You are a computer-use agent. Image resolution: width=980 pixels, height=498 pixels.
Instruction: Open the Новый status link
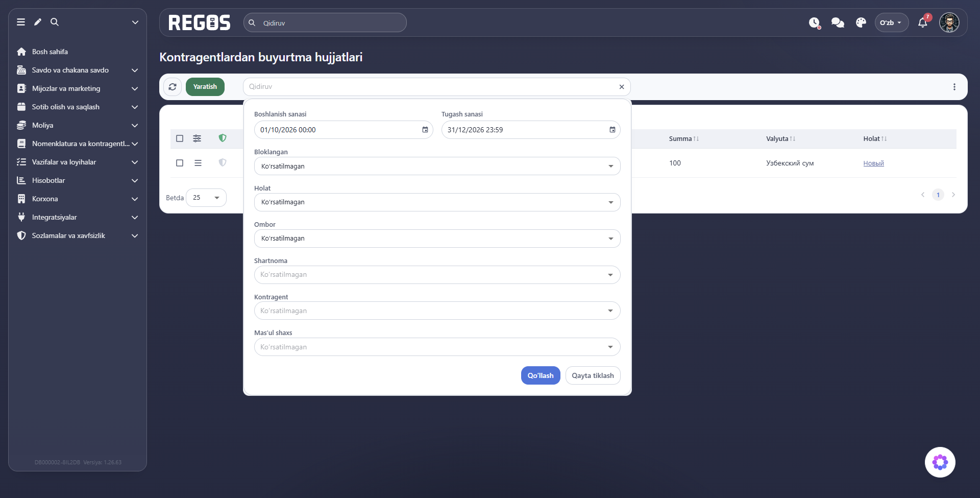873,163
